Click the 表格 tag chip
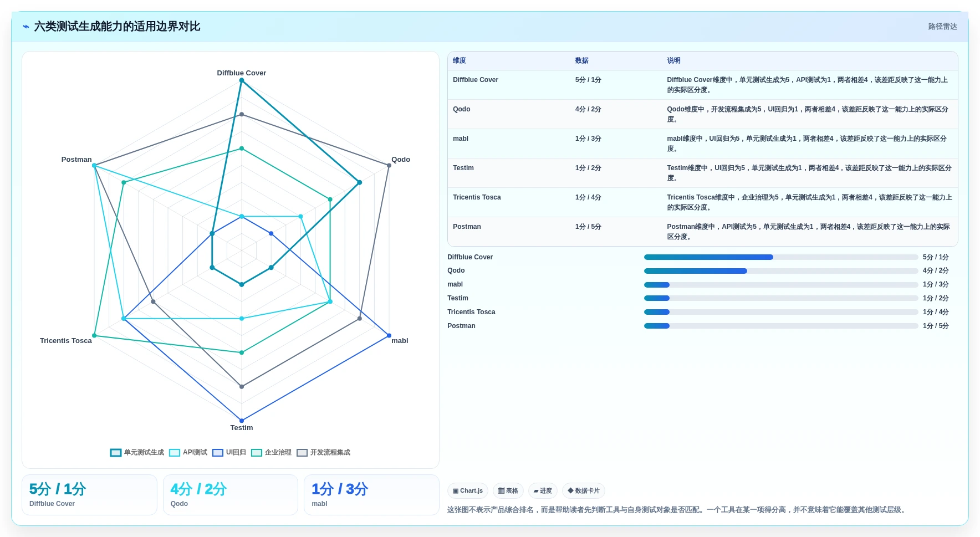Viewport: 980px width, 537px height. click(508, 491)
